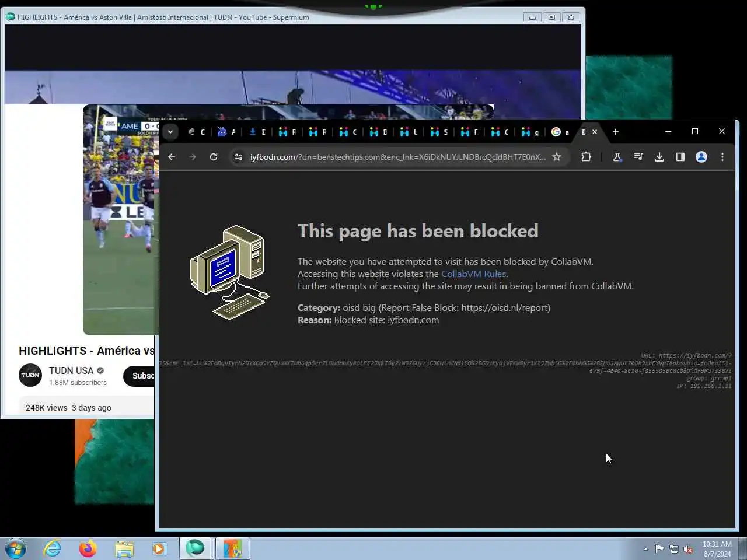Click 'This page has been blocked' heading

click(418, 231)
